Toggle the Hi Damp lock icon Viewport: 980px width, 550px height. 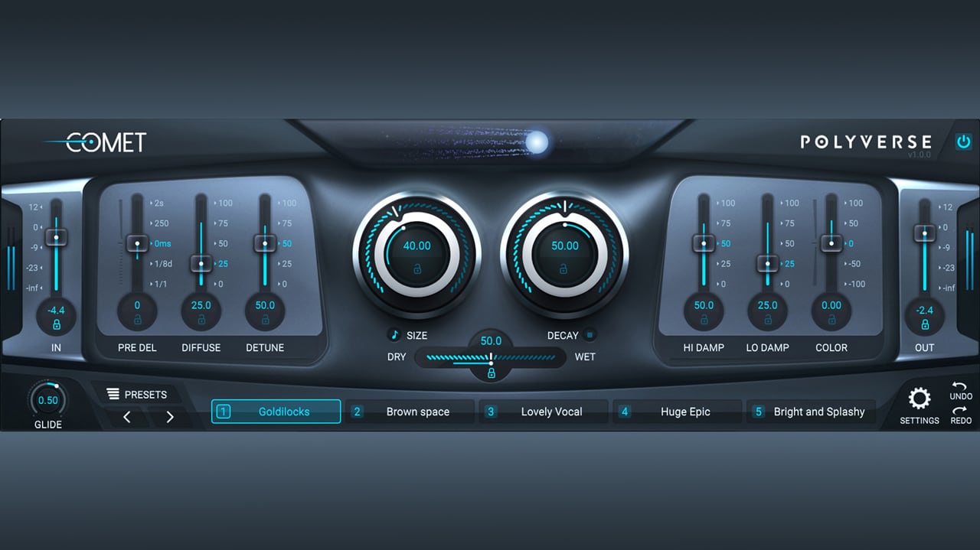pos(704,320)
